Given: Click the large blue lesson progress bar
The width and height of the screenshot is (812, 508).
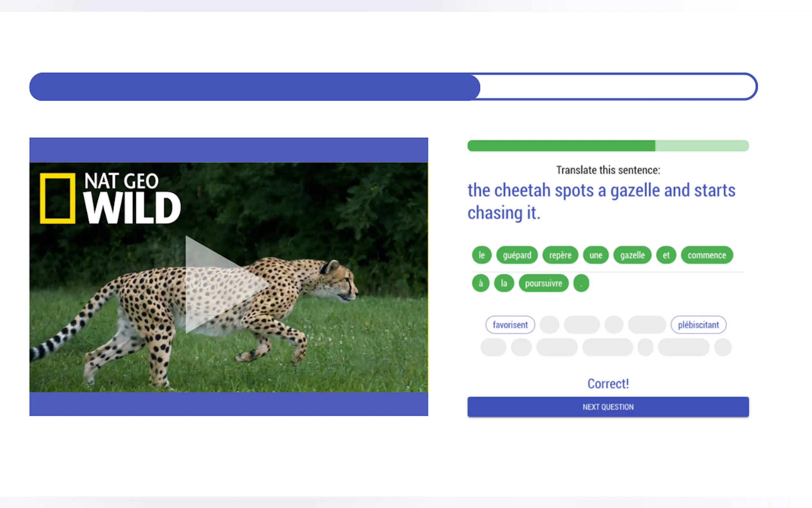Looking at the screenshot, I should 393,87.
